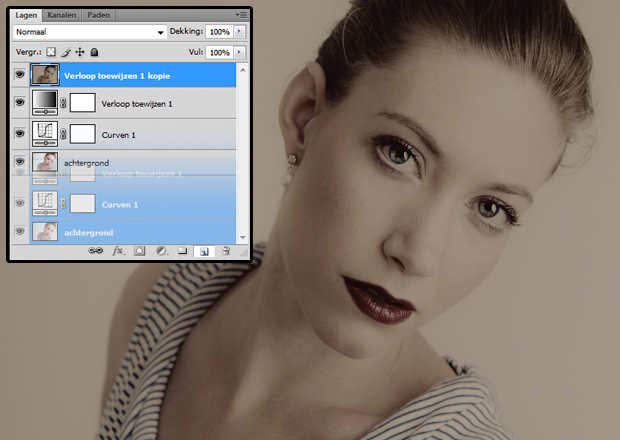This screenshot has width=620, height=440.
Task: Click the Dekking percentage field
Action: point(219,32)
